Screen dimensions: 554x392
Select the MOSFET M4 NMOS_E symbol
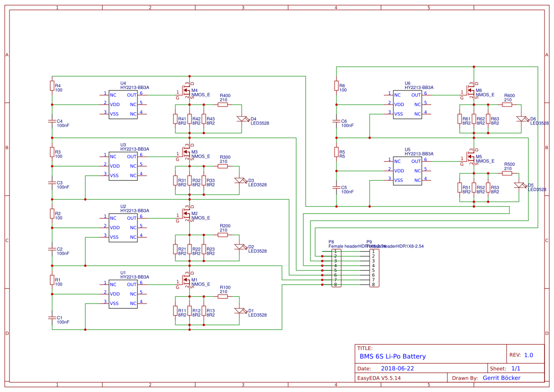186,91
